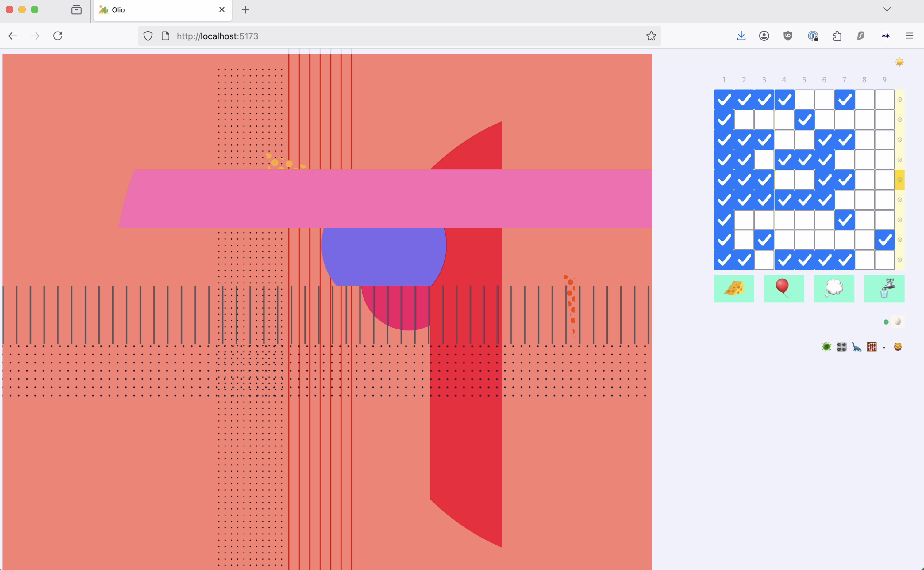Toggle the sun theme icon

[x=899, y=62]
